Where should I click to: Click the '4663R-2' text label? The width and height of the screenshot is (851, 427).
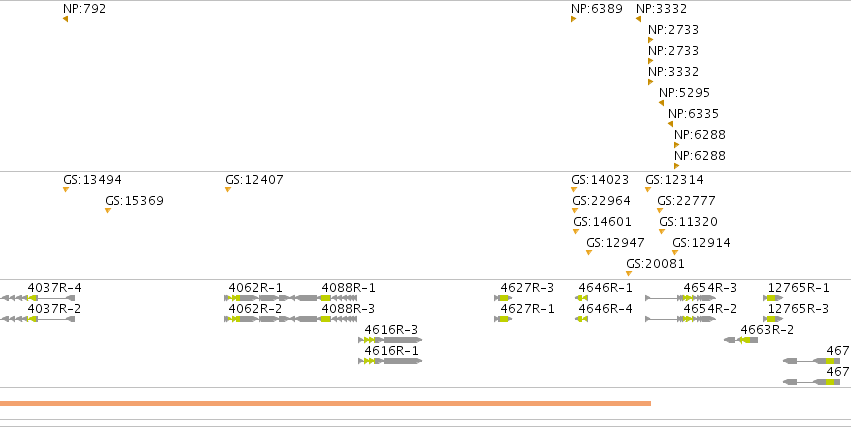point(767,329)
